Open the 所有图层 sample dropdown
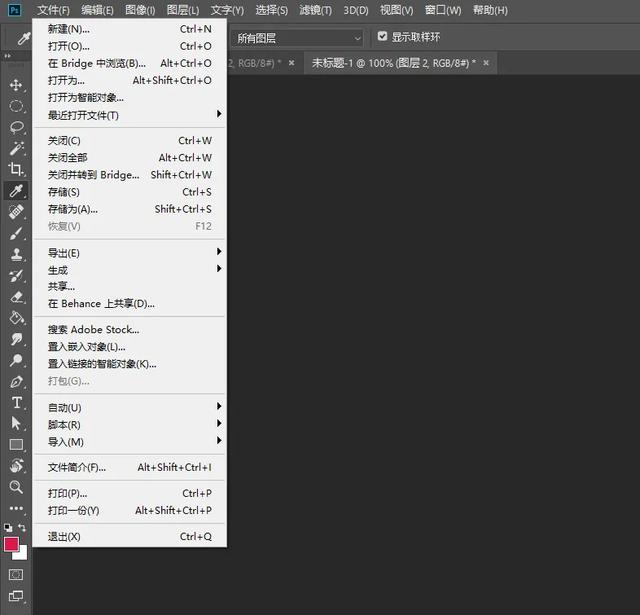Image resolution: width=640 pixels, height=615 pixels. [x=298, y=38]
